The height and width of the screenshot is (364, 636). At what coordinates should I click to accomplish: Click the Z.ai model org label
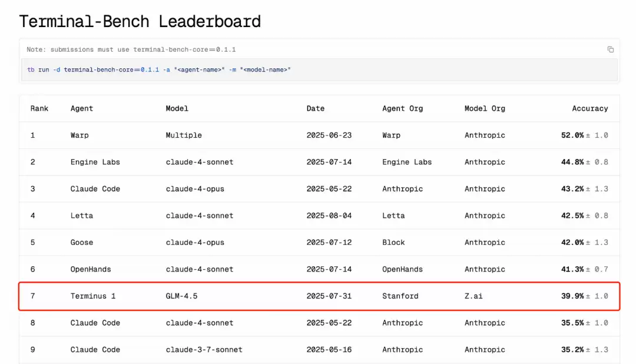[473, 296]
